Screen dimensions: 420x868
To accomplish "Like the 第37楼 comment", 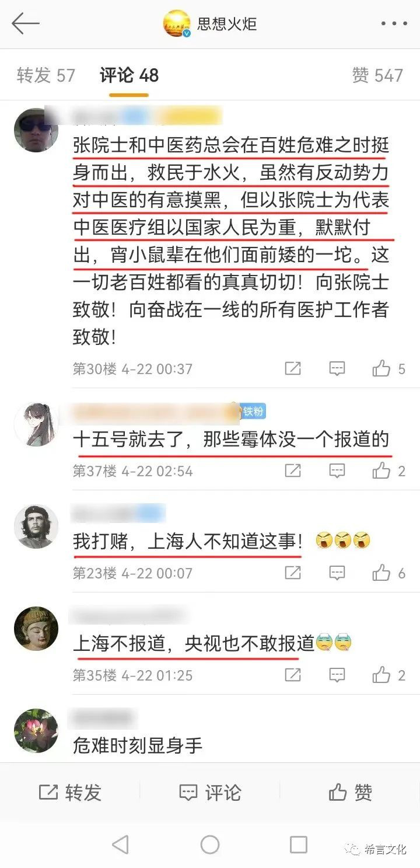I will point(381,470).
